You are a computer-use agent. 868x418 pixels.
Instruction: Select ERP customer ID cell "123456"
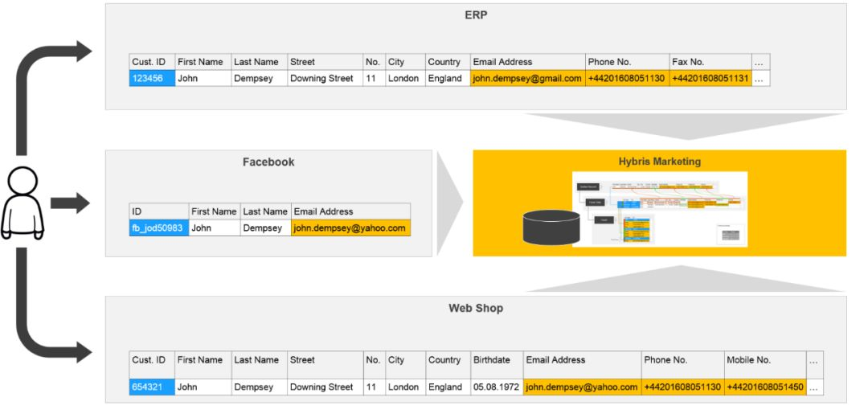152,79
